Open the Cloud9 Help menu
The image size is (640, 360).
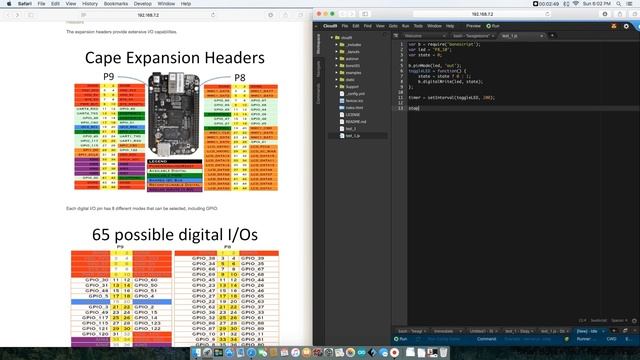pyautogui.click(x=450, y=26)
